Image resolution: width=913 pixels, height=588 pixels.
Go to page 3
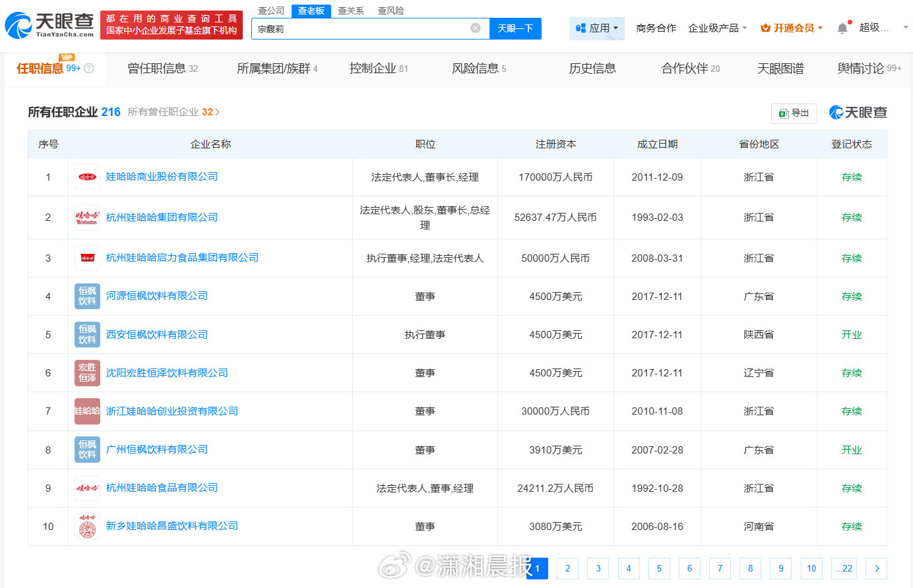pyautogui.click(x=598, y=568)
